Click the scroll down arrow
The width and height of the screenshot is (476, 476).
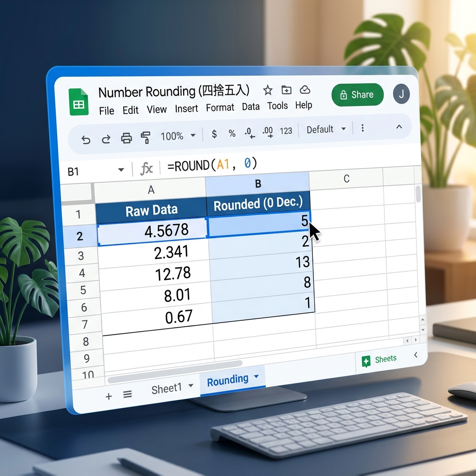coord(423,330)
